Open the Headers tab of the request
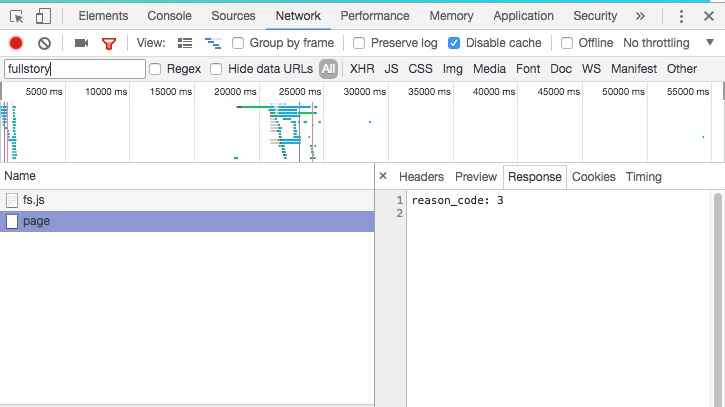The height and width of the screenshot is (407, 725). 421,177
